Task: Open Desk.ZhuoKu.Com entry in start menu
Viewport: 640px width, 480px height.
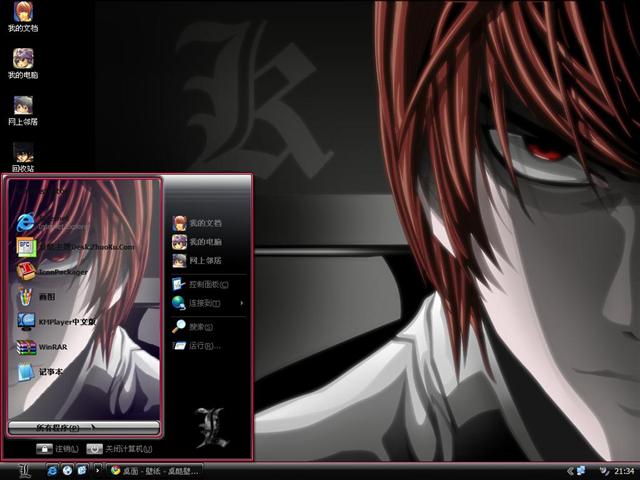Action: click(x=76, y=247)
